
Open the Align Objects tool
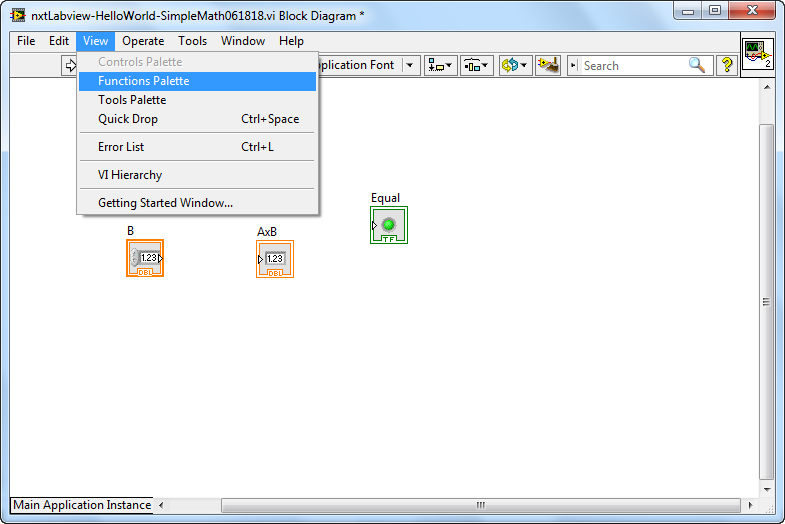[x=441, y=66]
